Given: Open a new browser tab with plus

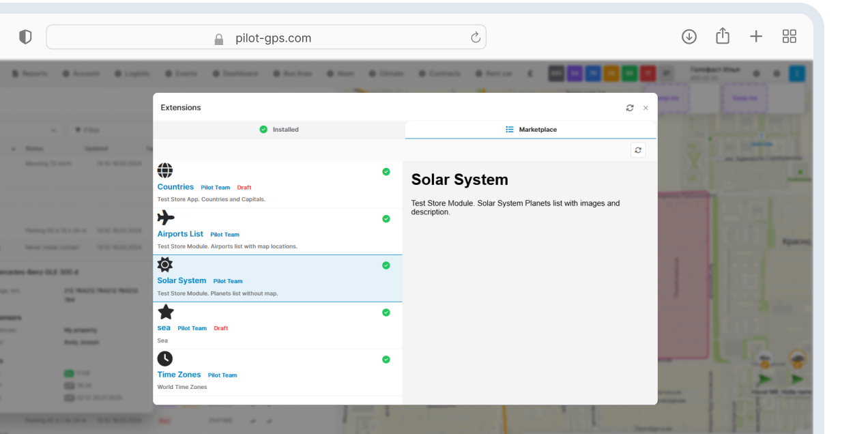Looking at the screenshot, I should coord(756,37).
